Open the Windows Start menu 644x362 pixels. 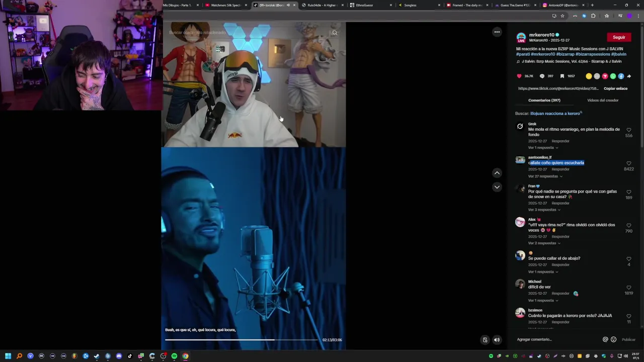coord(8,356)
